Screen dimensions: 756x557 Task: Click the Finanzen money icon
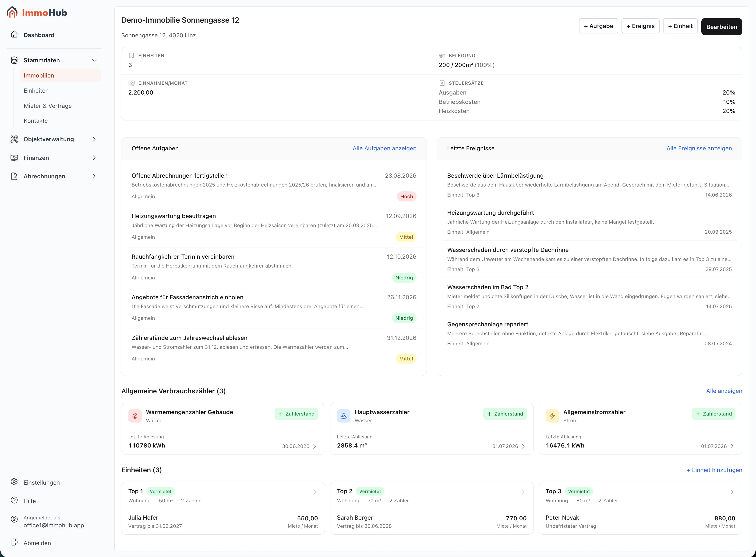(14, 158)
